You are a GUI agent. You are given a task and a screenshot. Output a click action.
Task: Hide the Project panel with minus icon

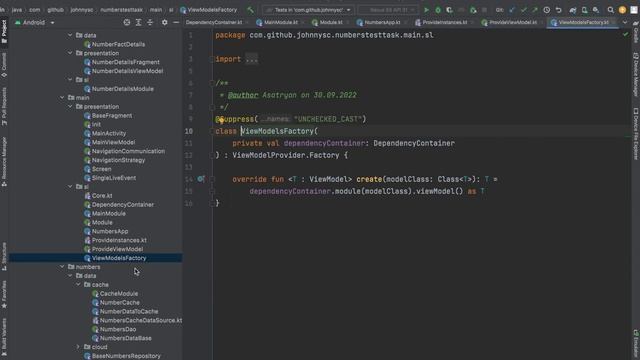pos(176,22)
